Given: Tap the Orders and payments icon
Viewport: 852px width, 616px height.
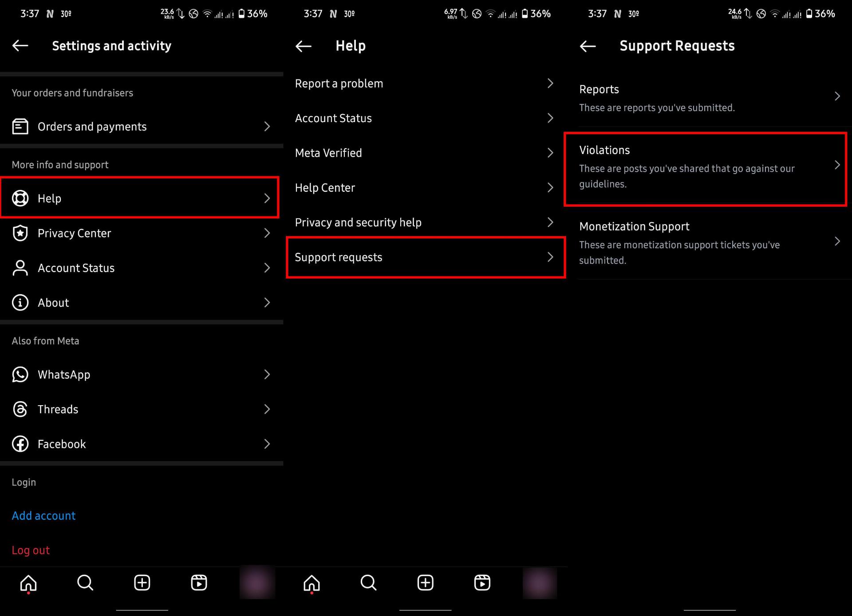Looking at the screenshot, I should (x=20, y=126).
